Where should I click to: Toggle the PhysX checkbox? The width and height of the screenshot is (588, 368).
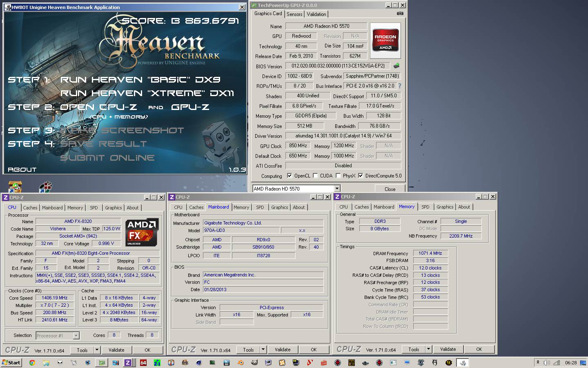[338, 176]
